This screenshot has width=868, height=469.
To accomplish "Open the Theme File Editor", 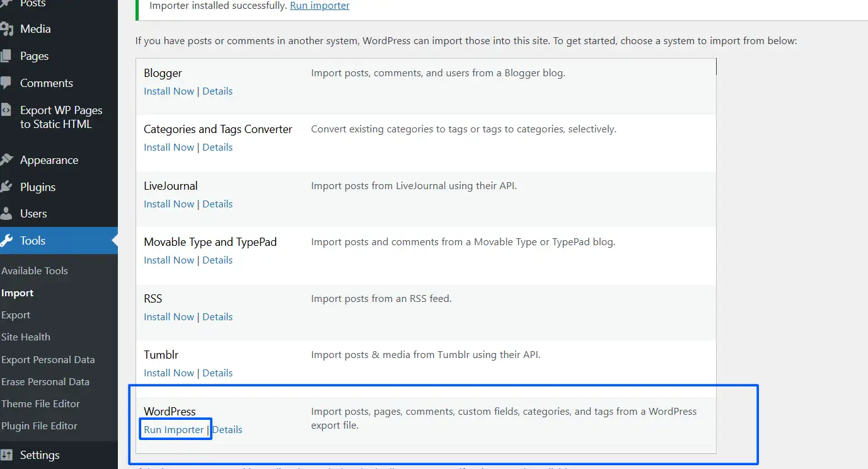I will [x=40, y=404].
